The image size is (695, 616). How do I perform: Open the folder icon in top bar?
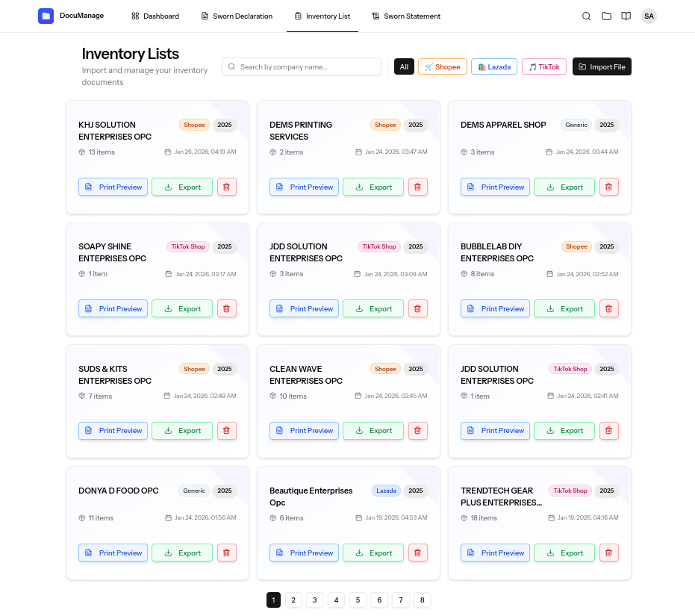[x=606, y=16]
